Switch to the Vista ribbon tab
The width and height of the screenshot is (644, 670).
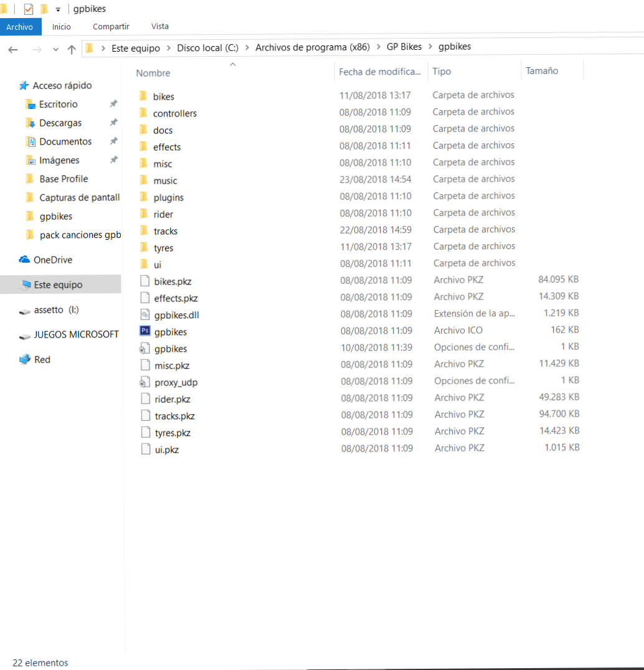click(x=160, y=27)
